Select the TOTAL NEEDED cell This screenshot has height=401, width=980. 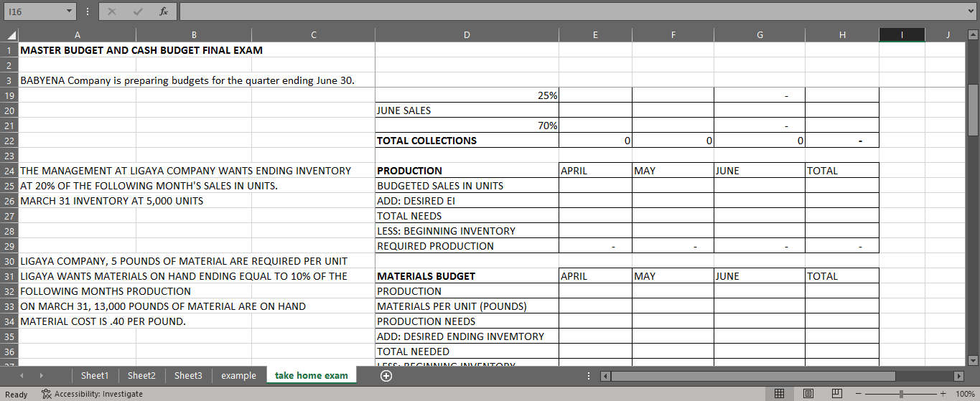point(467,352)
